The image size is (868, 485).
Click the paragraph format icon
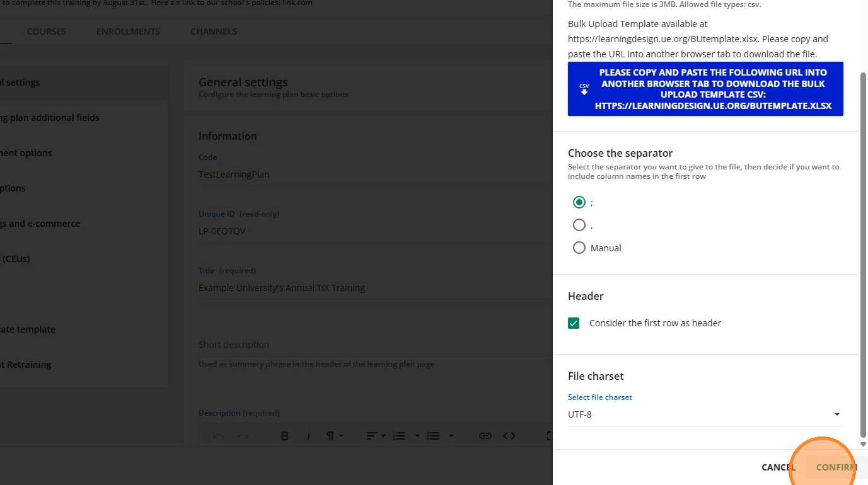pos(330,436)
